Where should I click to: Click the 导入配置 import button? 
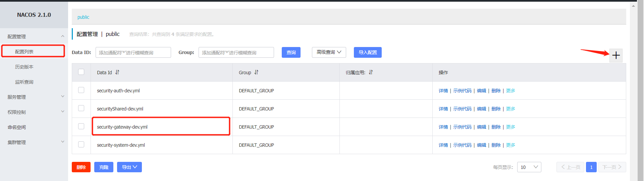[x=368, y=52]
